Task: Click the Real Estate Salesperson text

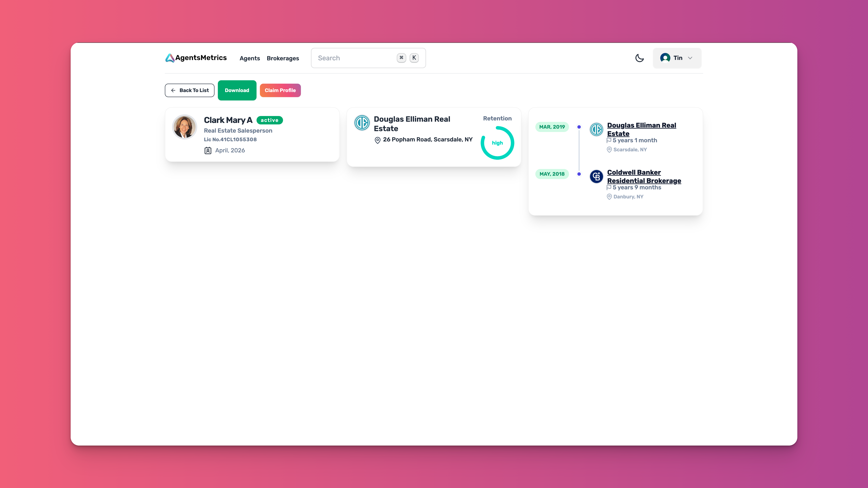Action: pos(238,131)
